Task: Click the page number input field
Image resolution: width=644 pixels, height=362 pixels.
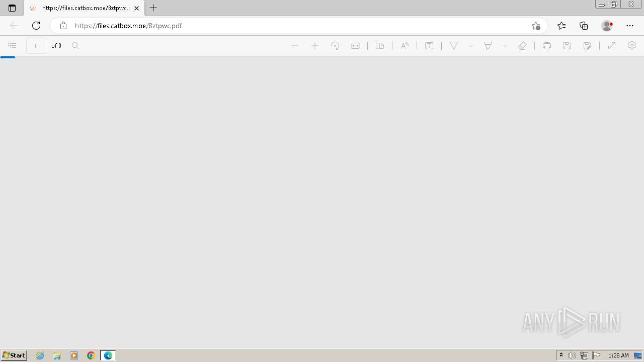Action: 36,46
